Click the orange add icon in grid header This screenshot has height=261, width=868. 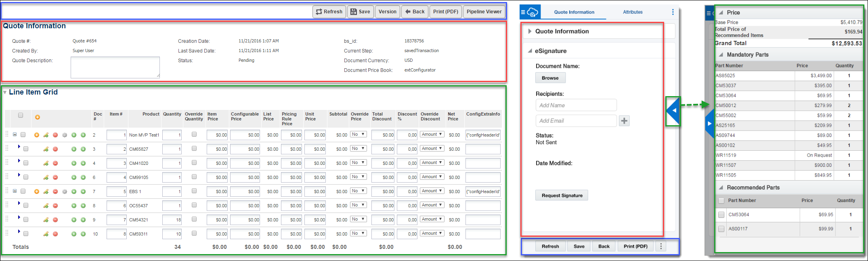38,117
